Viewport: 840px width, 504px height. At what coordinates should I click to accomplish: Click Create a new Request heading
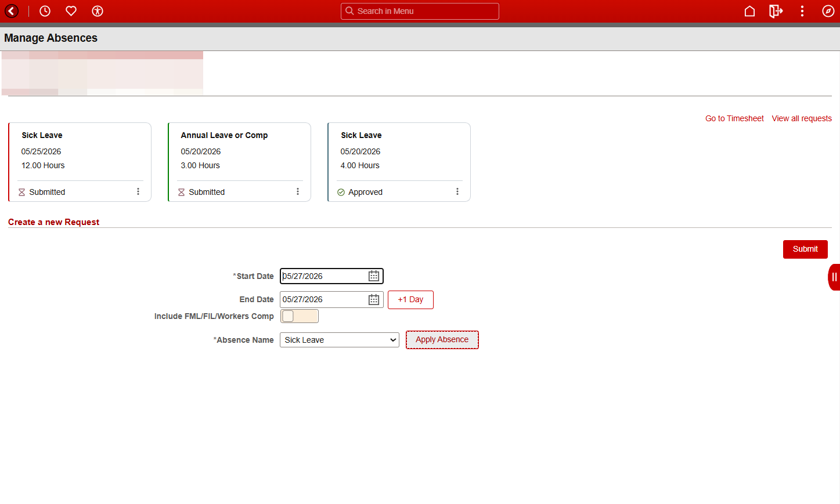(x=53, y=222)
